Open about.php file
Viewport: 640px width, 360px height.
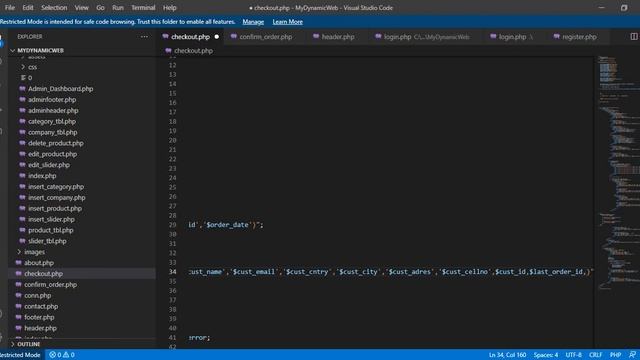tap(39, 263)
